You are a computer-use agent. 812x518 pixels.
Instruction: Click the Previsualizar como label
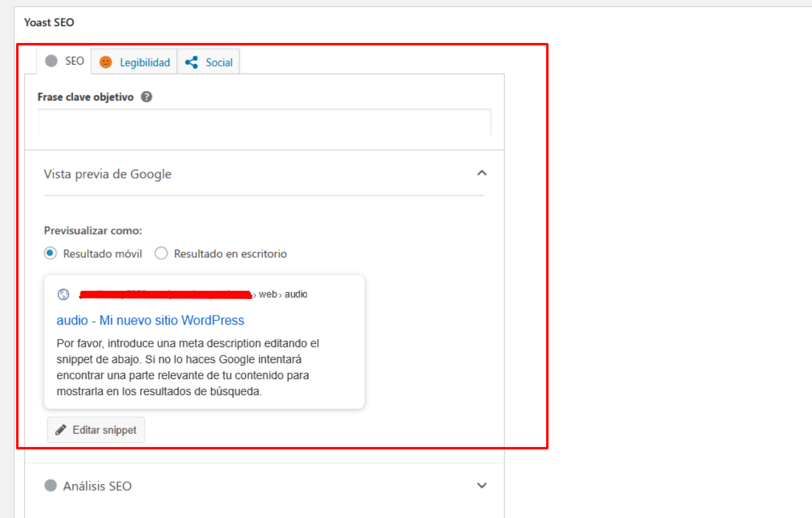click(93, 231)
